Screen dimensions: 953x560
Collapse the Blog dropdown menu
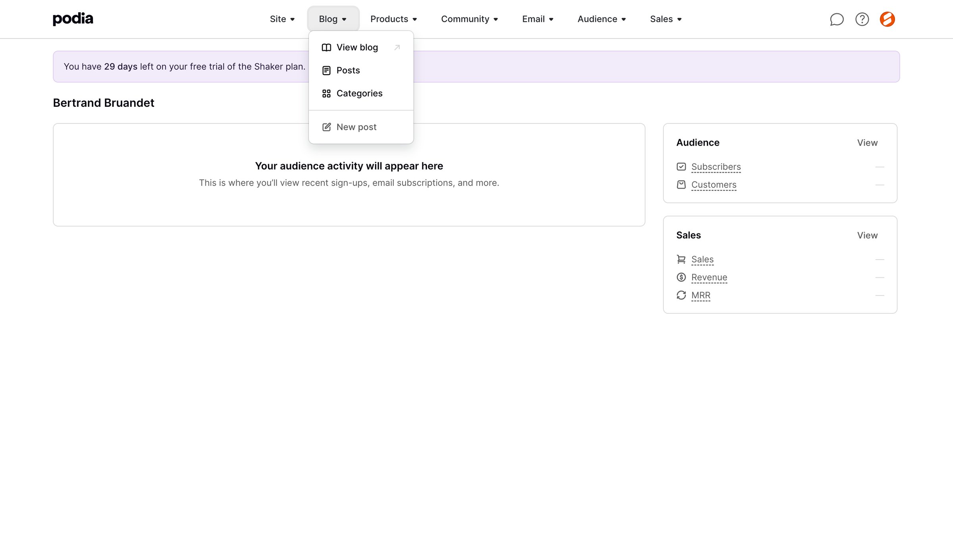[333, 19]
